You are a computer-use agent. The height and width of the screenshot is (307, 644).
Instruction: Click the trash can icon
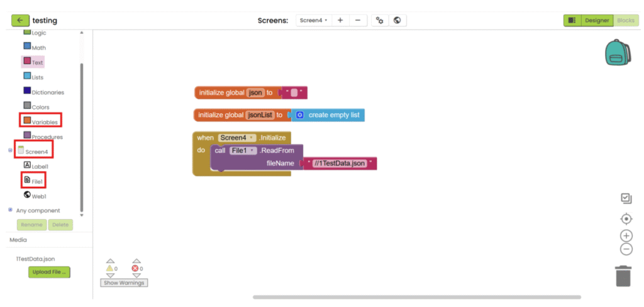pos(623,276)
